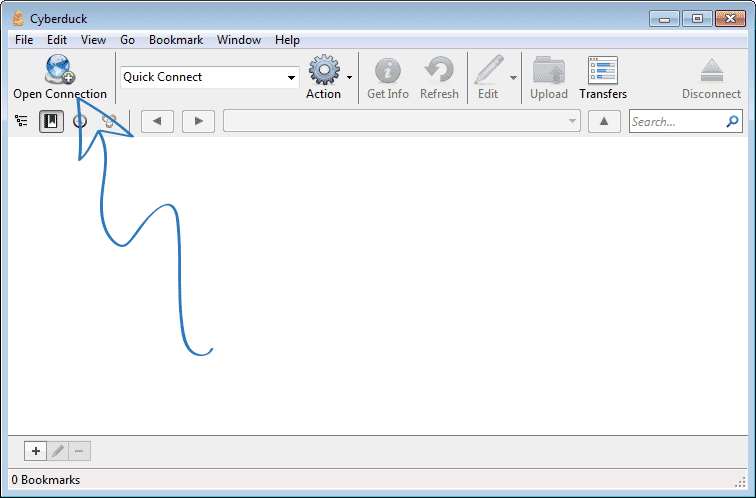Add new bookmark with plus button
This screenshot has width=756, height=498.
(35, 451)
